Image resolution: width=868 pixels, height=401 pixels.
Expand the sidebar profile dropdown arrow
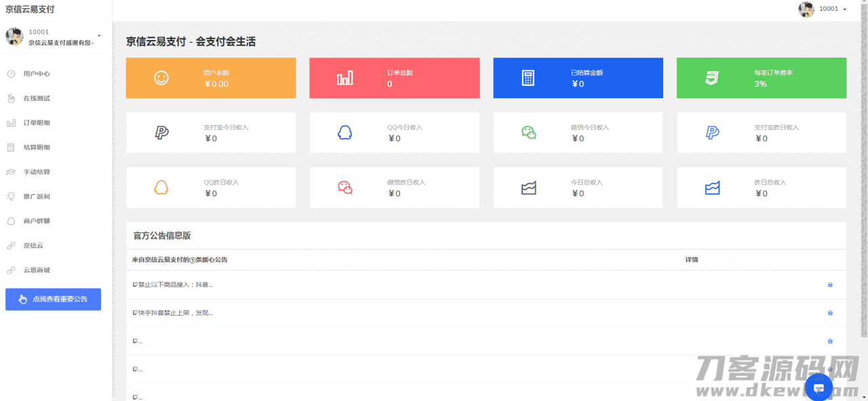point(99,36)
